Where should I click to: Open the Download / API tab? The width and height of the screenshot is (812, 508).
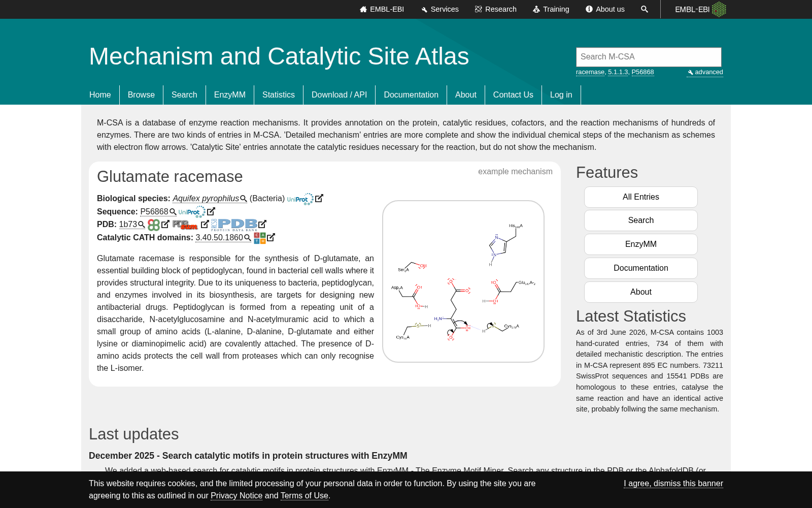(x=339, y=95)
